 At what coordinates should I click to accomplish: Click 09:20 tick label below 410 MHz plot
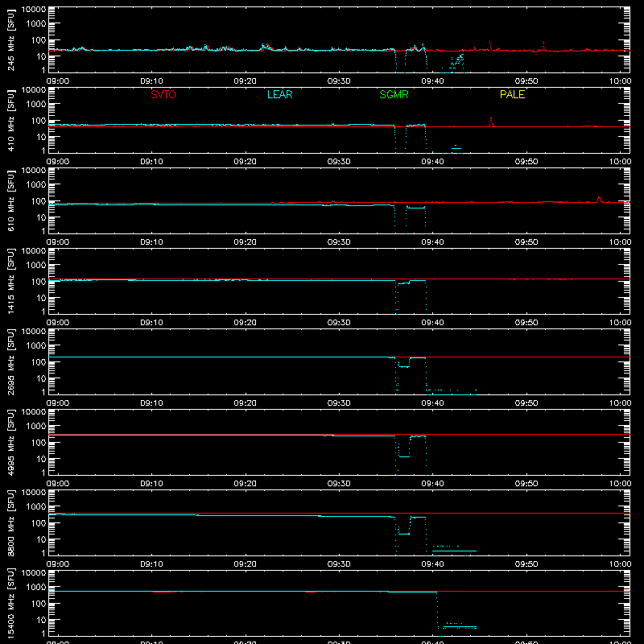click(246, 162)
